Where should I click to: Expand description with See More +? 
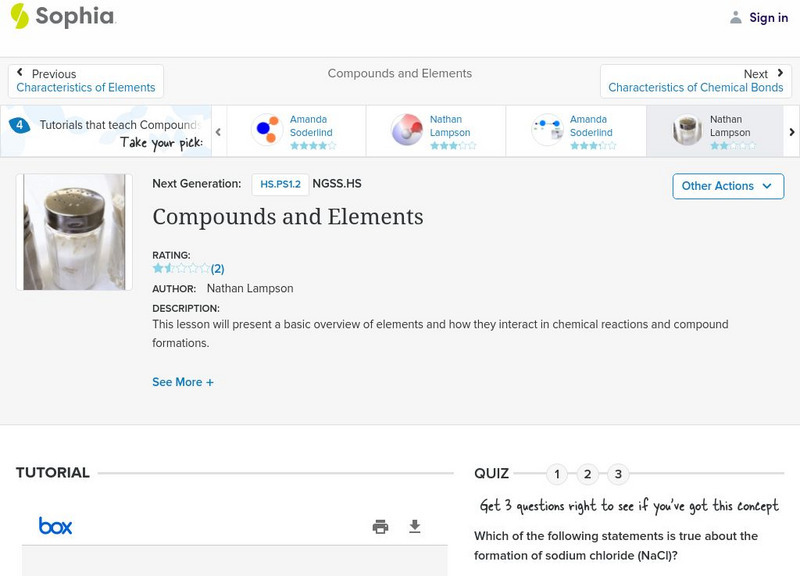[183, 382]
